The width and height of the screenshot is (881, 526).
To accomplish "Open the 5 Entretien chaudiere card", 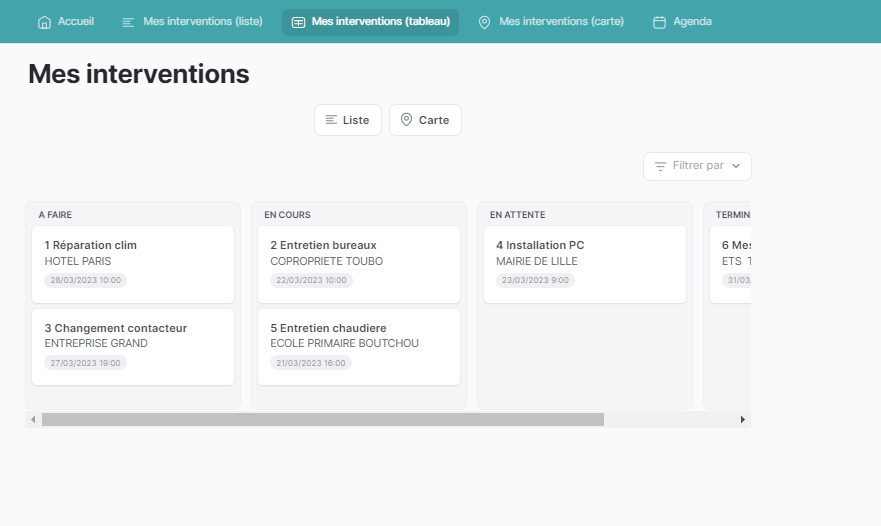I will 359,347.
